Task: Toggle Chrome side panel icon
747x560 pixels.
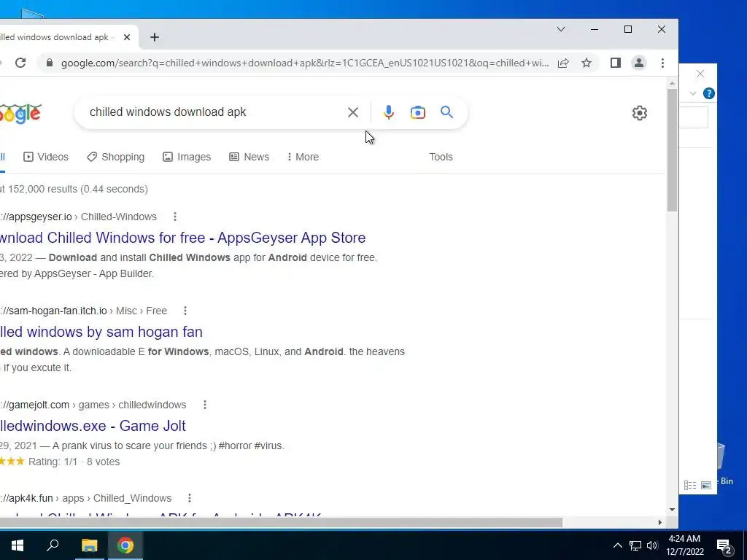Action: (616, 63)
